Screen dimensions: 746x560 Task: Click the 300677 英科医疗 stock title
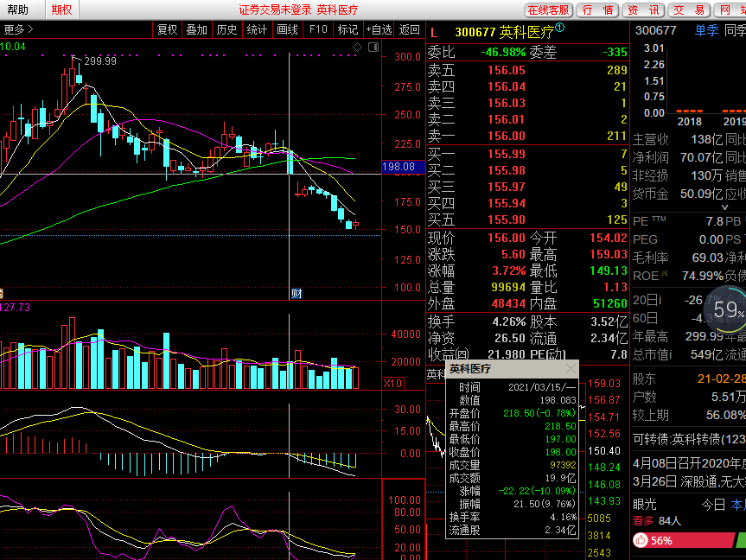tap(504, 32)
